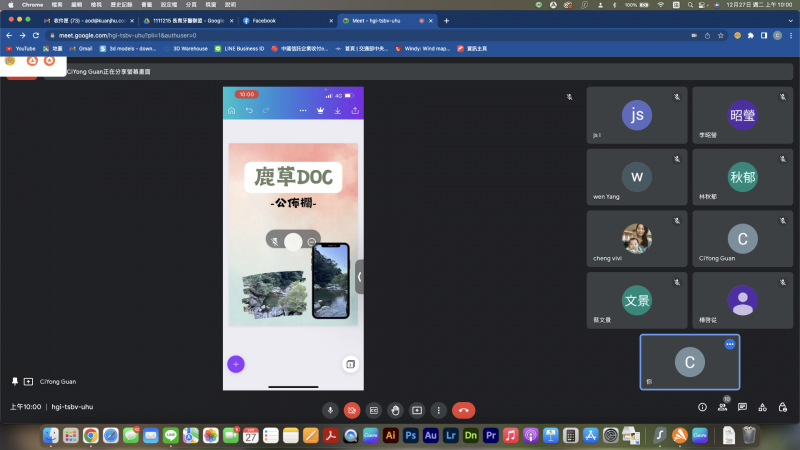The height and width of the screenshot is (450, 800).
Task: Click the address bar URL field
Action: coord(367,35)
